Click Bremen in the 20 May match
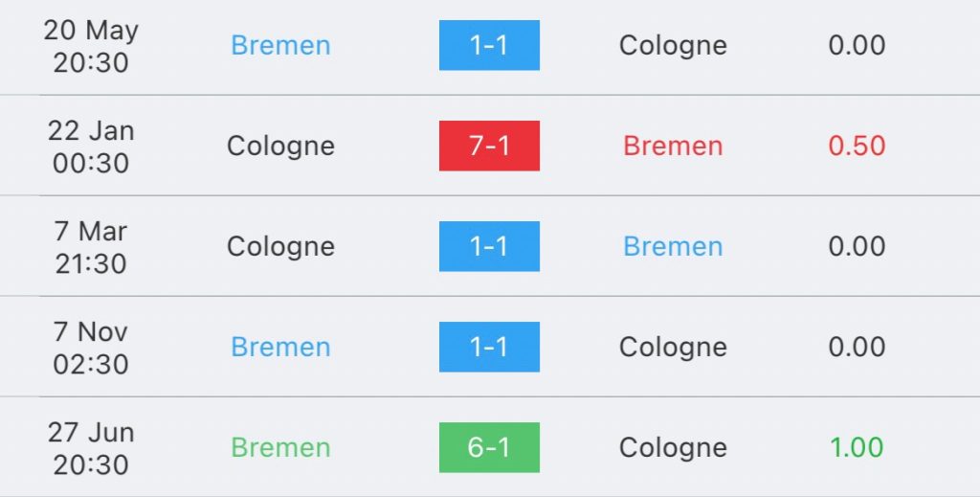This screenshot has width=980, height=497. coord(280,45)
